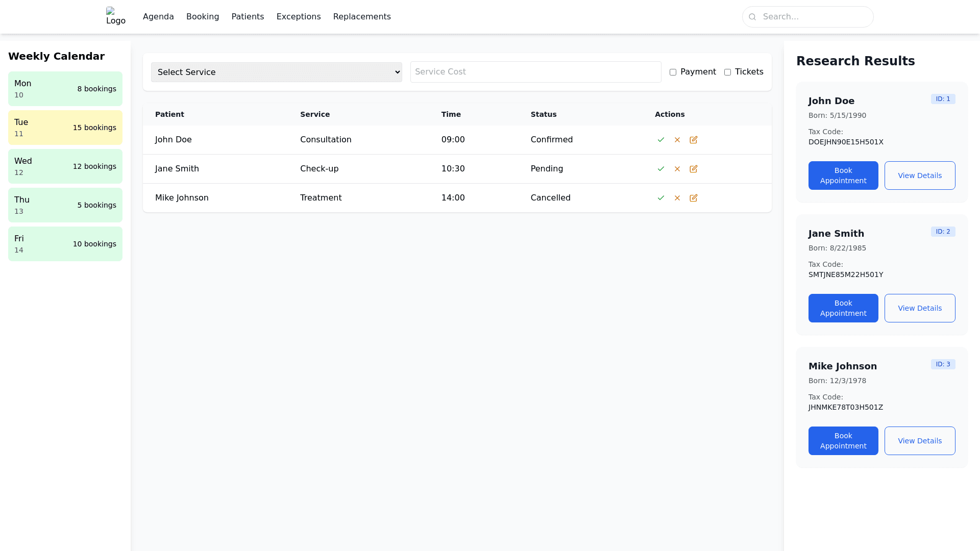Screen dimensions: 980x551
Task: Open the Replacements navigation link
Action: click(362, 17)
